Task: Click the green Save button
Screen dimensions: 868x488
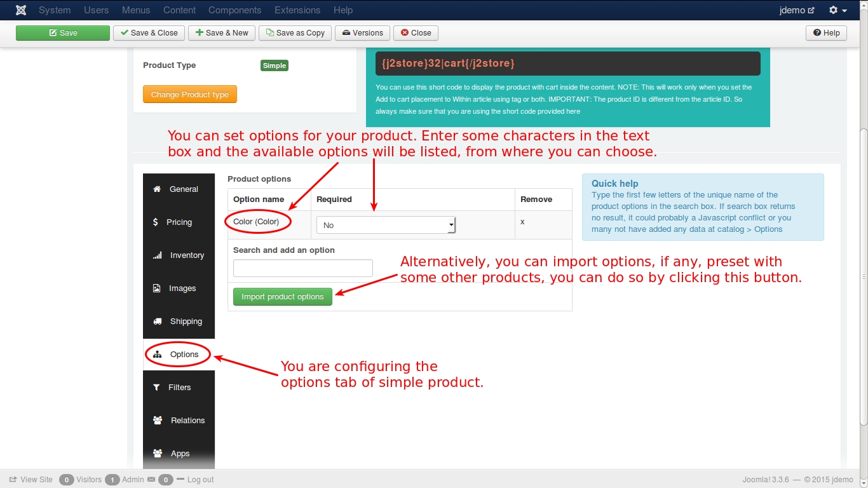Action: [63, 33]
